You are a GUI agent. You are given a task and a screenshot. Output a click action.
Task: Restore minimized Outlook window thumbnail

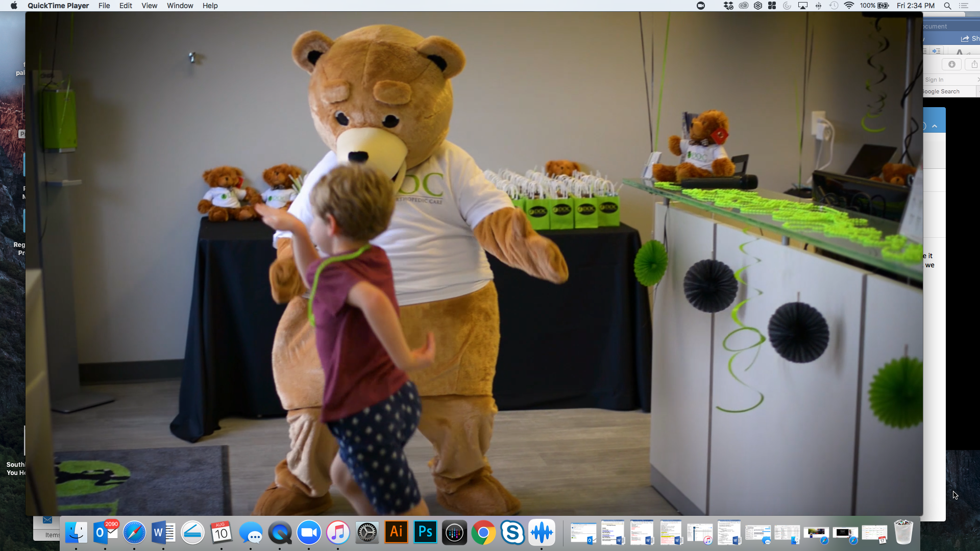click(583, 533)
